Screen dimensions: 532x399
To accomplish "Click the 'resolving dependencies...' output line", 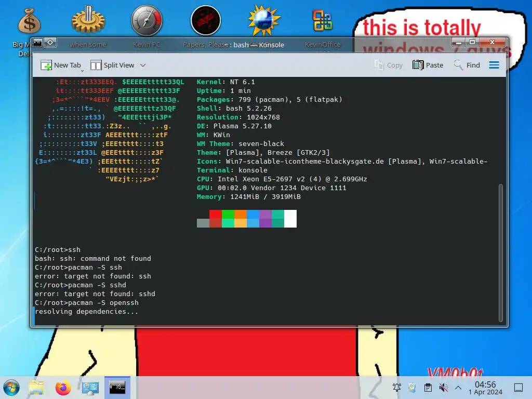I will pyautogui.click(x=87, y=312).
